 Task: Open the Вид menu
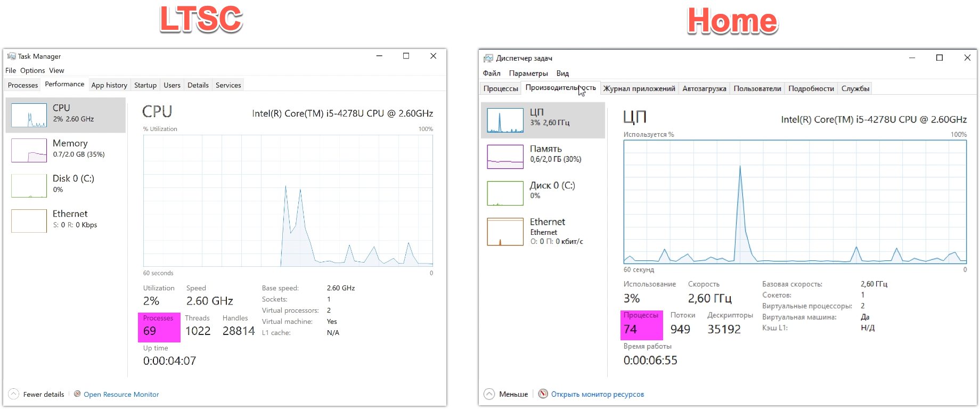[562, 73]
